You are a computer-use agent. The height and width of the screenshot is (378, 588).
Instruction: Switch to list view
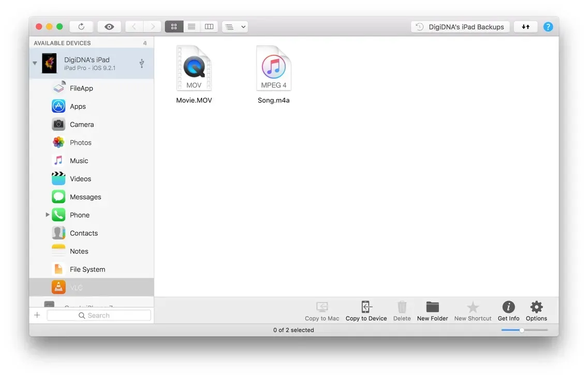pos(192,26)
